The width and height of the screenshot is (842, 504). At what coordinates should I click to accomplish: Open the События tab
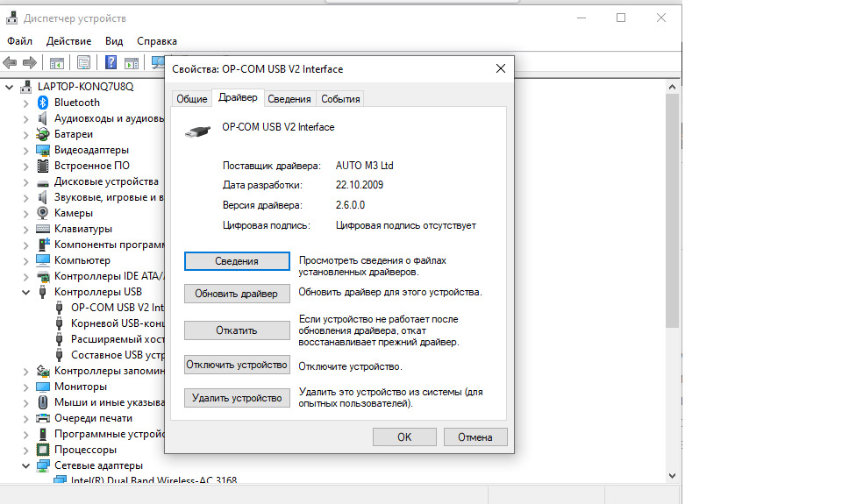click(x=340, y=99)
